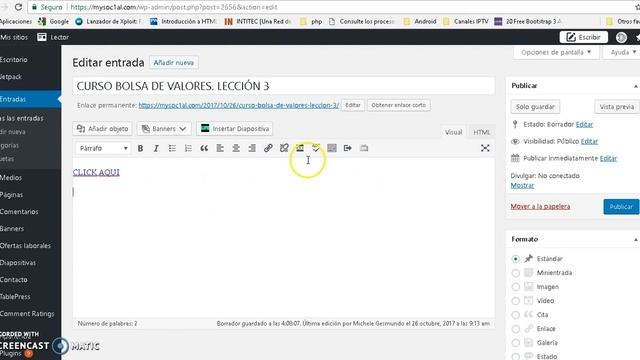Edit the Publicar inmediatamente schedule
The height and width of the screenshot is (360, 640).
coord(608,158)
